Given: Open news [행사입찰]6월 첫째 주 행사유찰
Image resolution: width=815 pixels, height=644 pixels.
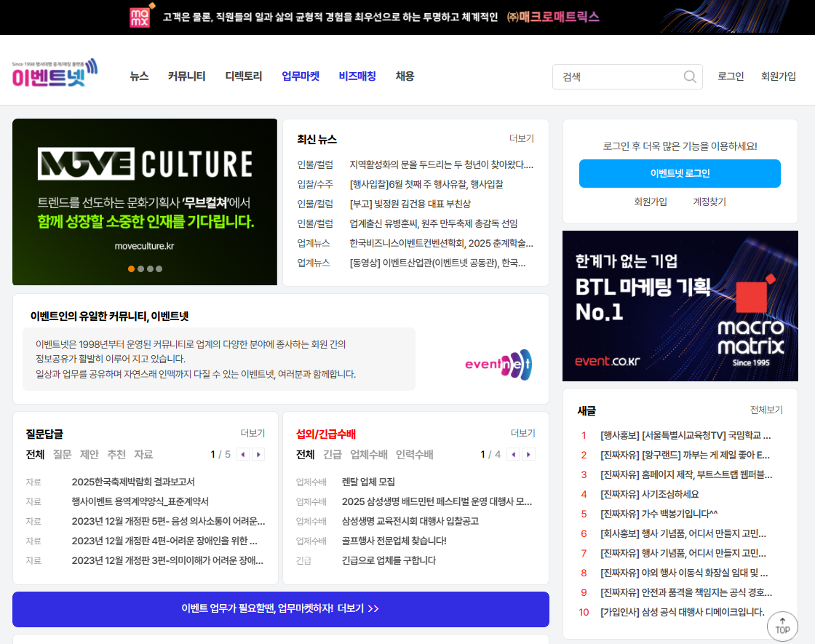Looking at the screenshot, I should 426,185.
